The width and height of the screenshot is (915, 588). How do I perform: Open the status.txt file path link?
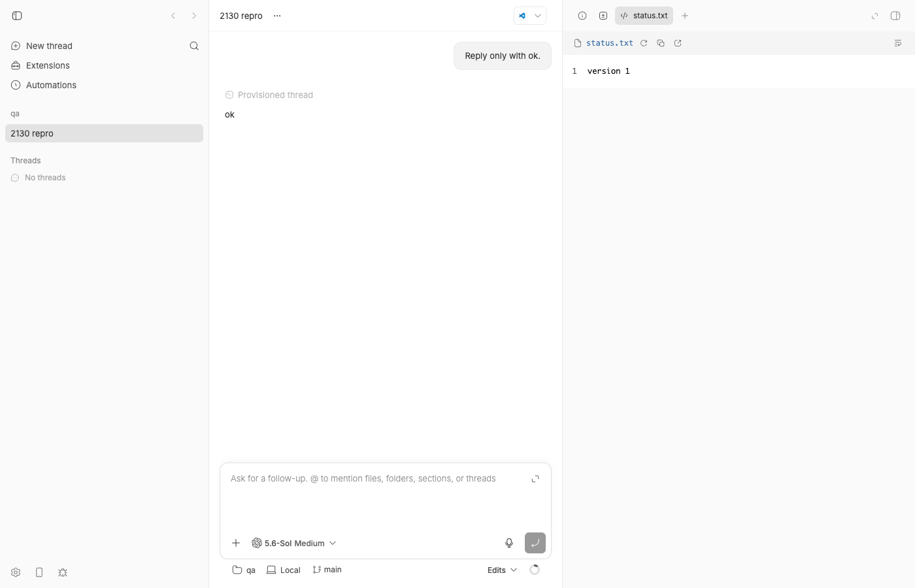(610, 43)
